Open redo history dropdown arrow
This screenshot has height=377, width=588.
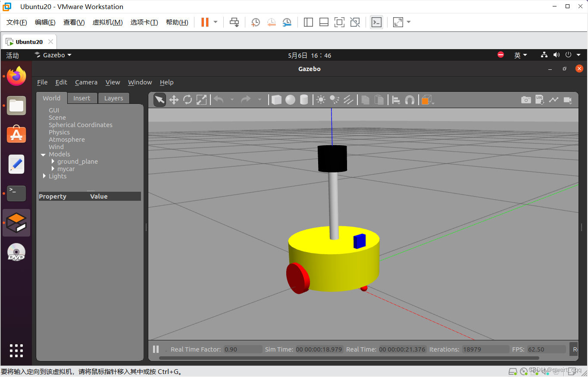(260, 100)
